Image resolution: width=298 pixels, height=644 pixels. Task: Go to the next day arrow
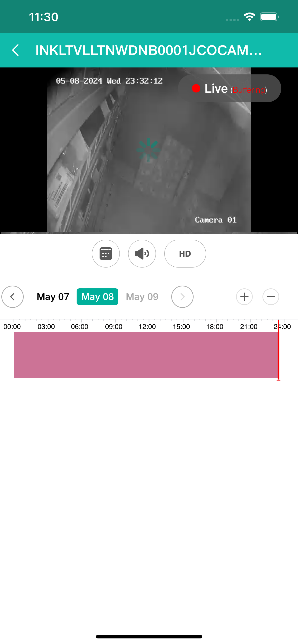coord(182,296)
